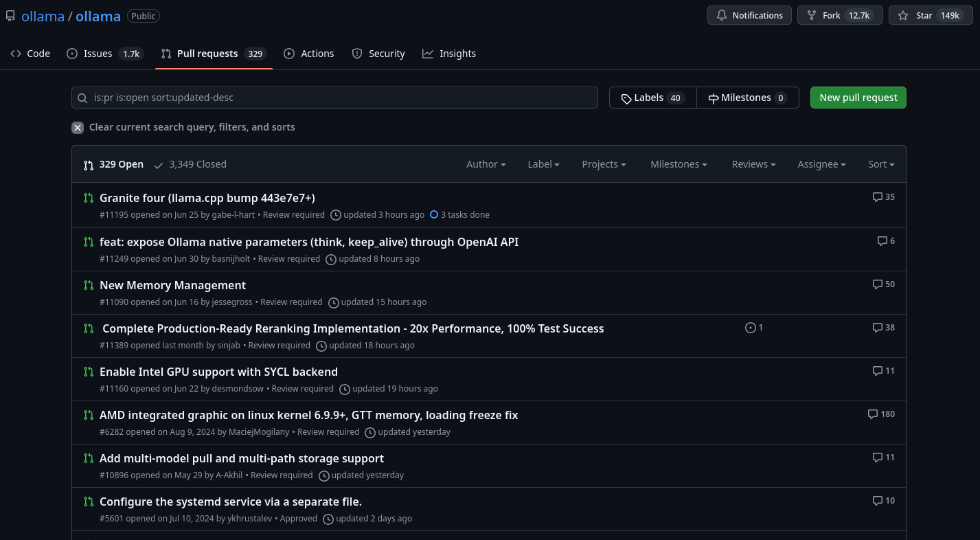Open the Milestones list
The image size is (980, 540).
click(x=748, y=98)
